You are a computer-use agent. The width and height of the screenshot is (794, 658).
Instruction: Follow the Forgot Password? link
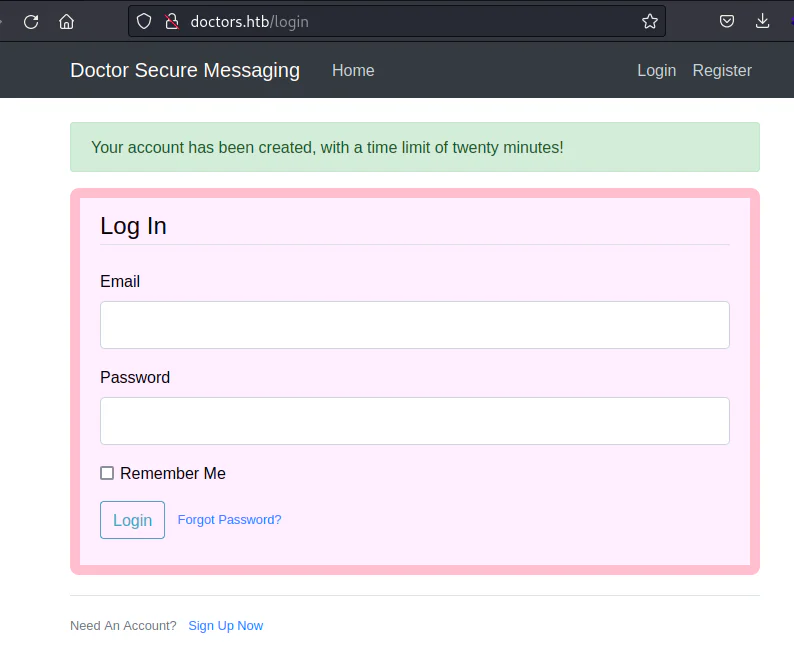click(229, 520)
